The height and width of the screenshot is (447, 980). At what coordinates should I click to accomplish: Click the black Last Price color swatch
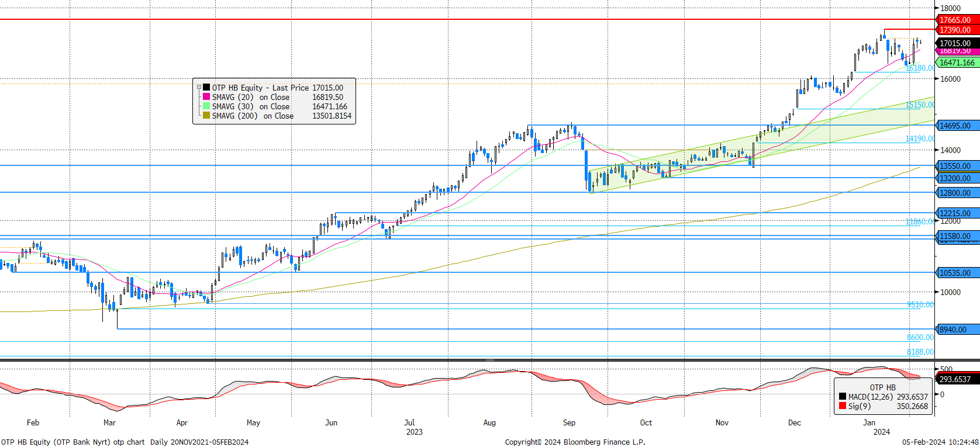pos(206,88)
